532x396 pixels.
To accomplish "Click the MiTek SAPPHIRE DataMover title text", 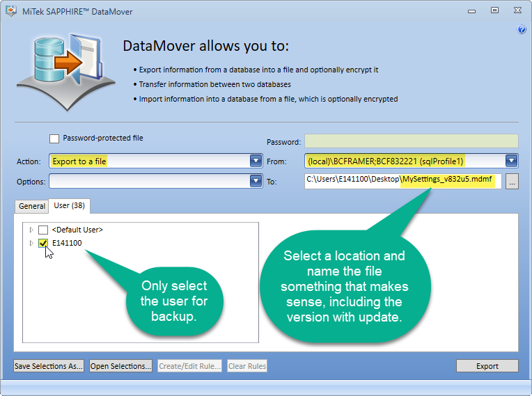I will pos(77,12).
